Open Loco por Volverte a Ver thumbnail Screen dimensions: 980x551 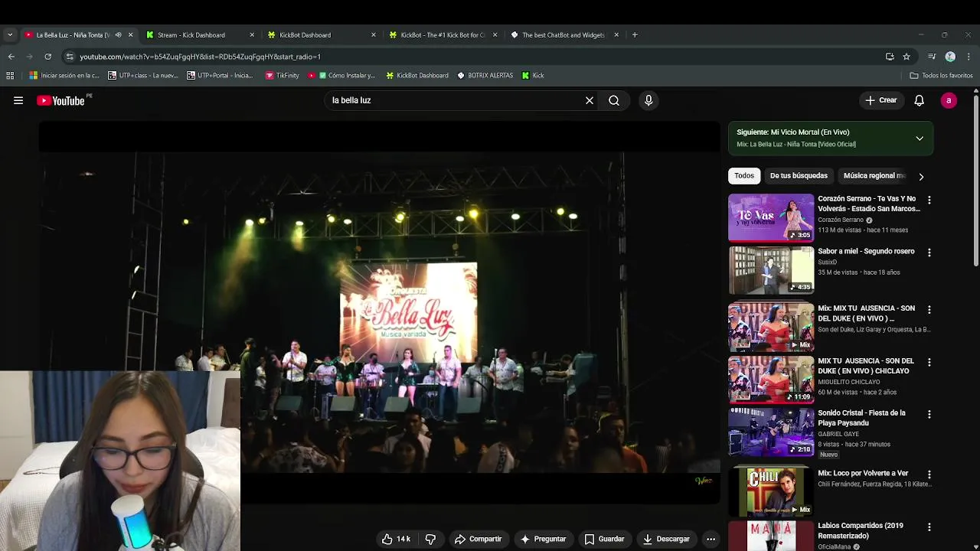[x=771, y=492]
